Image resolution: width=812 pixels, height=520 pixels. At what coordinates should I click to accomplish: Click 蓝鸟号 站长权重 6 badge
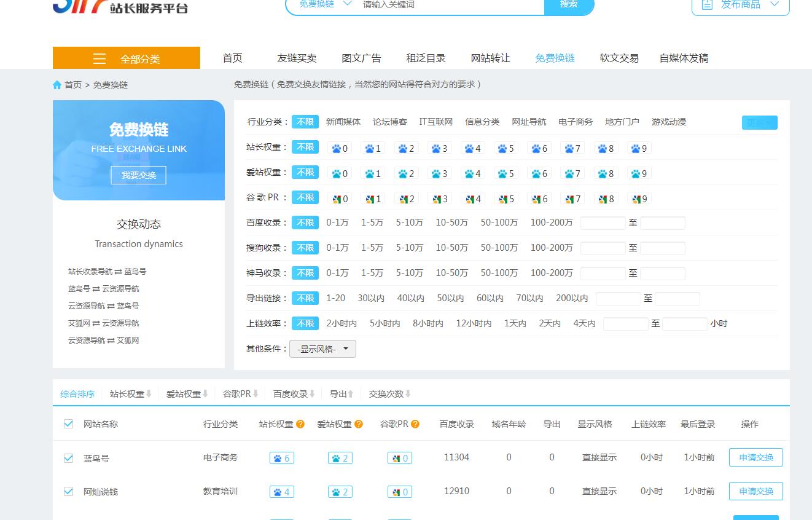[281, 458]
